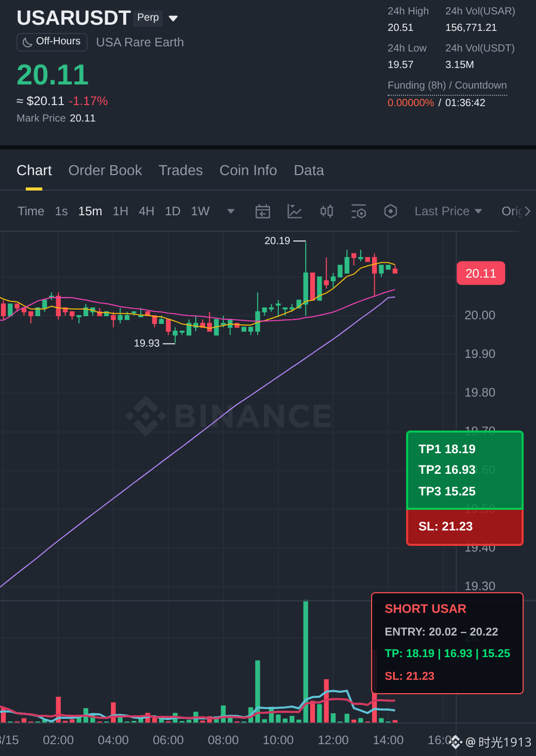Screen dimensions: 536x756
Task: Open the Data tab
Action: pos(309,170)
